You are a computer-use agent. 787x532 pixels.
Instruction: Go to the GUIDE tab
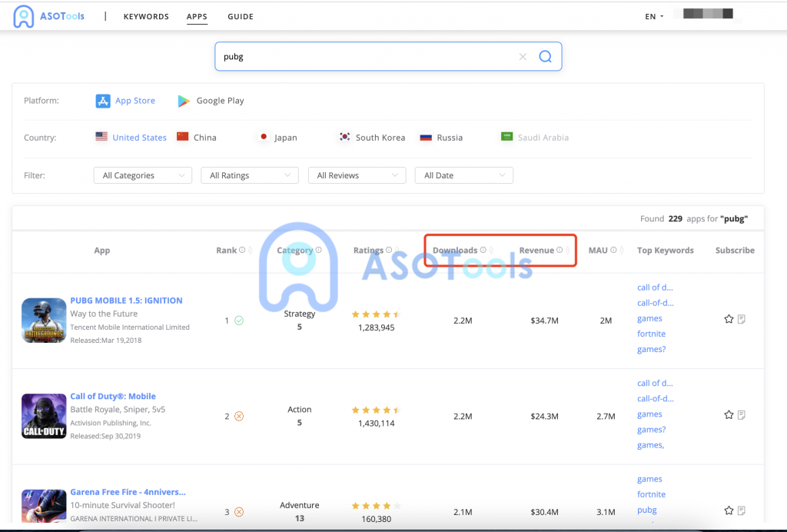(x=241, y=17)
